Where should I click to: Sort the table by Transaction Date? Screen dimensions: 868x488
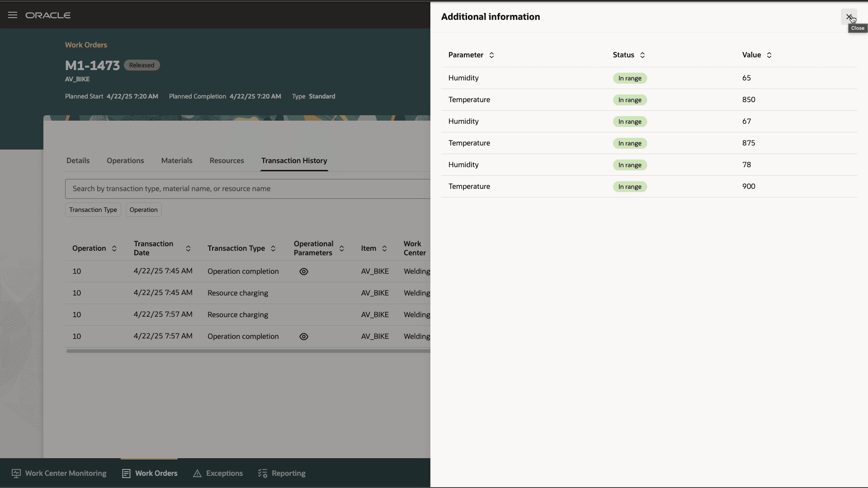click(x=189, y=248)
